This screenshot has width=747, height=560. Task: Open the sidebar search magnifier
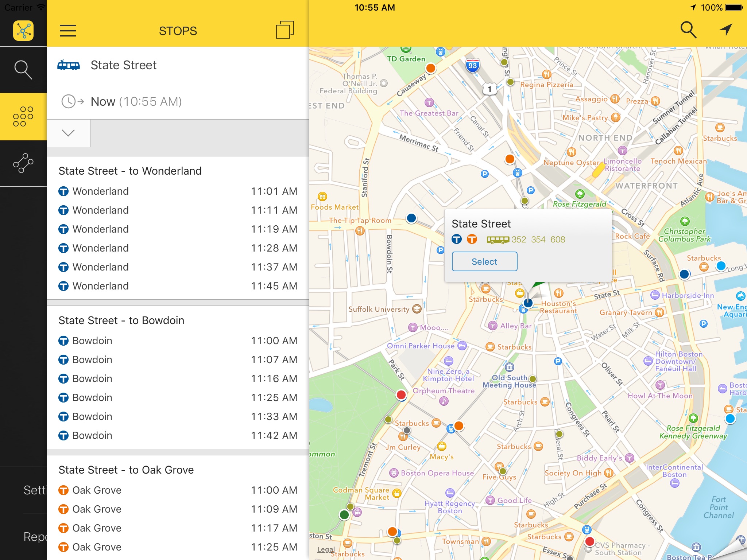tap(23, 70)
